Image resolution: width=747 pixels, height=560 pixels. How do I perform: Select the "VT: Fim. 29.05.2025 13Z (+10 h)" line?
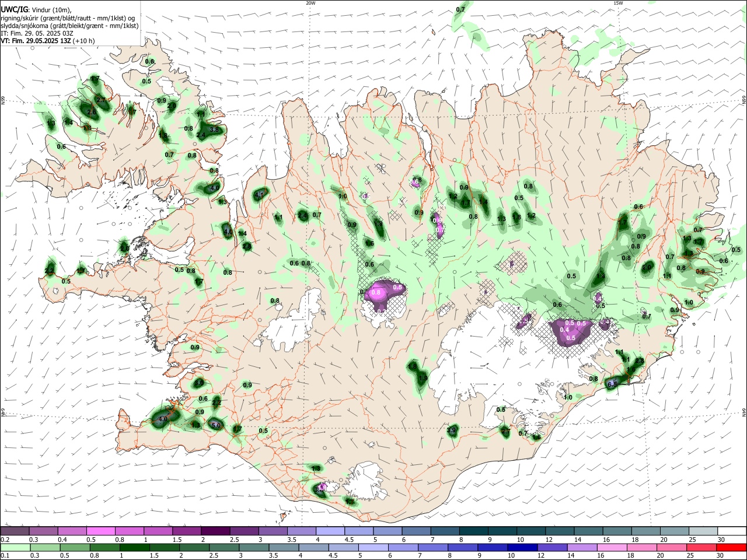tap(47, 41)
